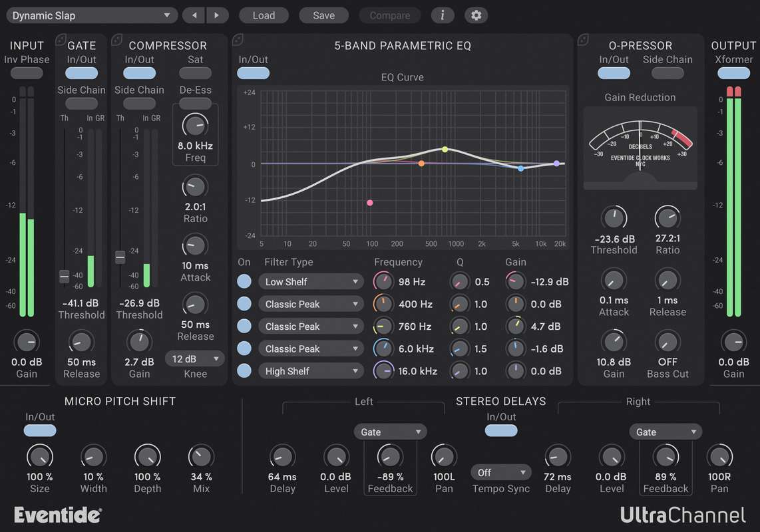Open the left delay Gate menu

point(390,432)
